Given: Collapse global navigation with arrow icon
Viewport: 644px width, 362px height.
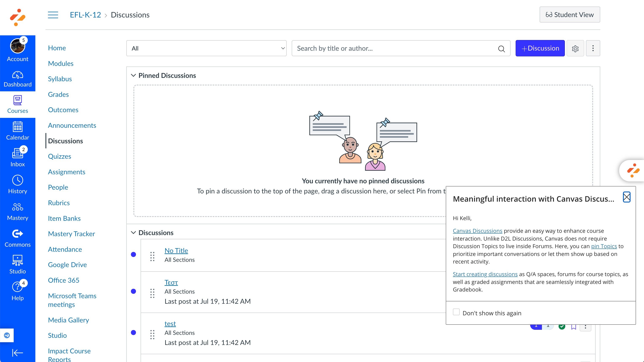Looking at the screenshot, I should coord(17,353).
